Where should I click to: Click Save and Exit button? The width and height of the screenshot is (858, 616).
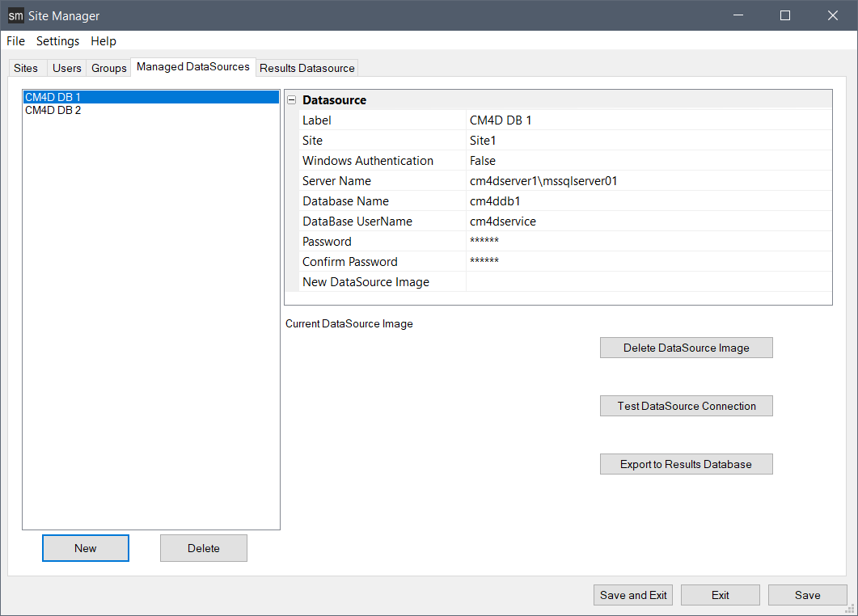[x=633, y=595]
